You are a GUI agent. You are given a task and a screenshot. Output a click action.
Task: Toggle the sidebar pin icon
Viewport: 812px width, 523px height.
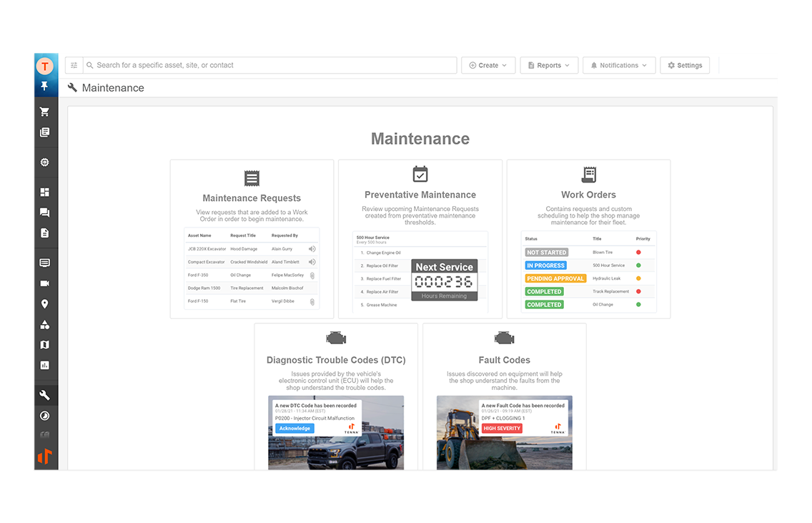pos(44,86)
